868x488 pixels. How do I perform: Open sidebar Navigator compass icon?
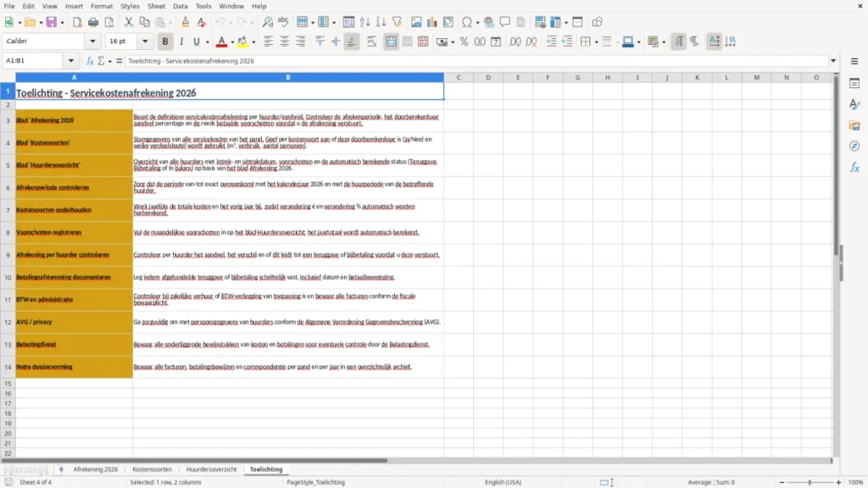click(854, 146)
